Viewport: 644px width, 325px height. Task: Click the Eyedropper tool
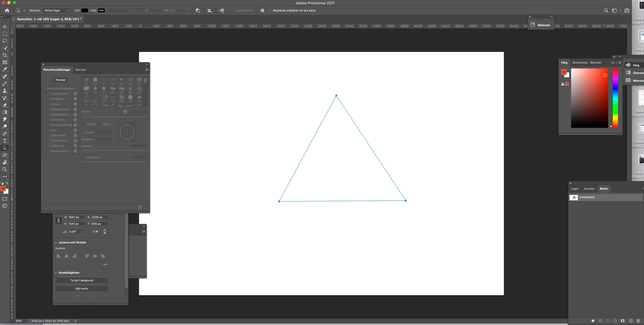[5, 69]
